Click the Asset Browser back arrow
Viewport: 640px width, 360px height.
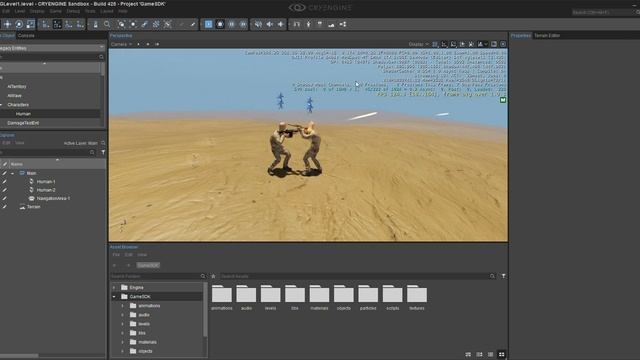point(114,265)
